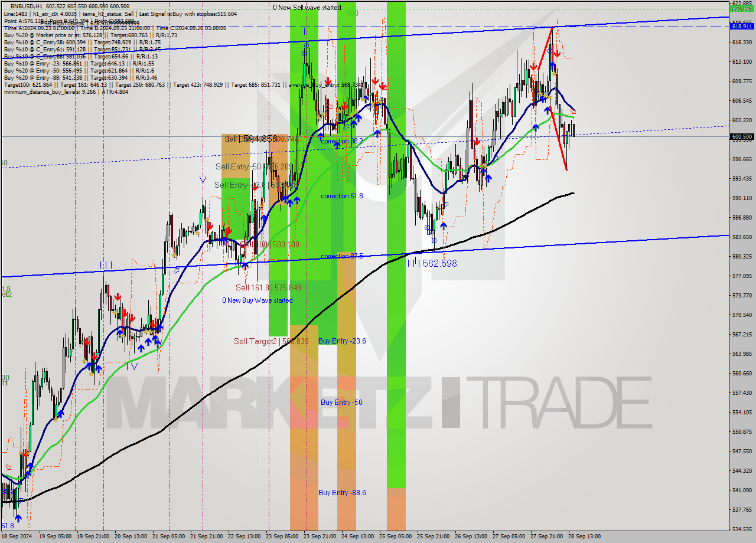Click the BNBUSD,H1 symbol title
This screenshot has width=756, height=543.
(26, 6)
